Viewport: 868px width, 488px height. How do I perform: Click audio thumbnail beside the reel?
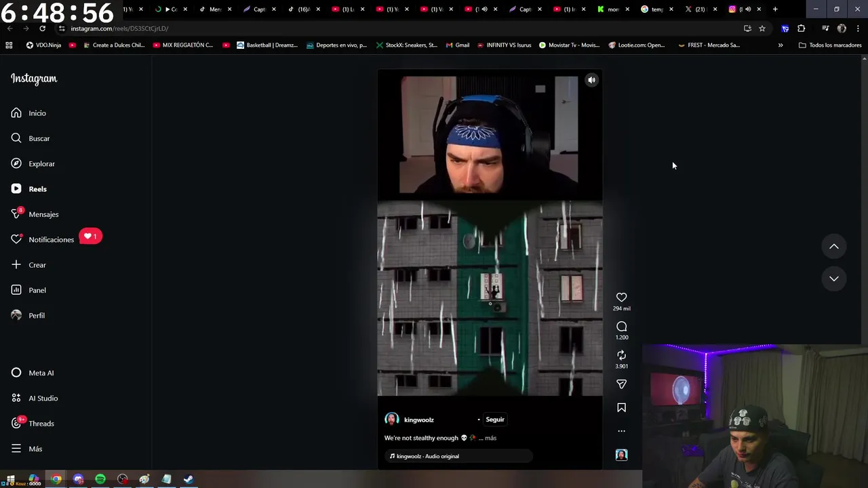621,455
